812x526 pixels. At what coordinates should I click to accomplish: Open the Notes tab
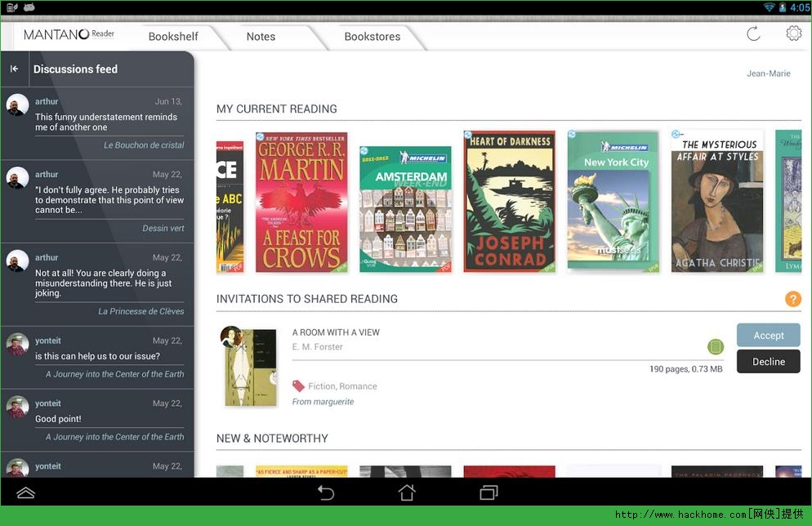261,37
